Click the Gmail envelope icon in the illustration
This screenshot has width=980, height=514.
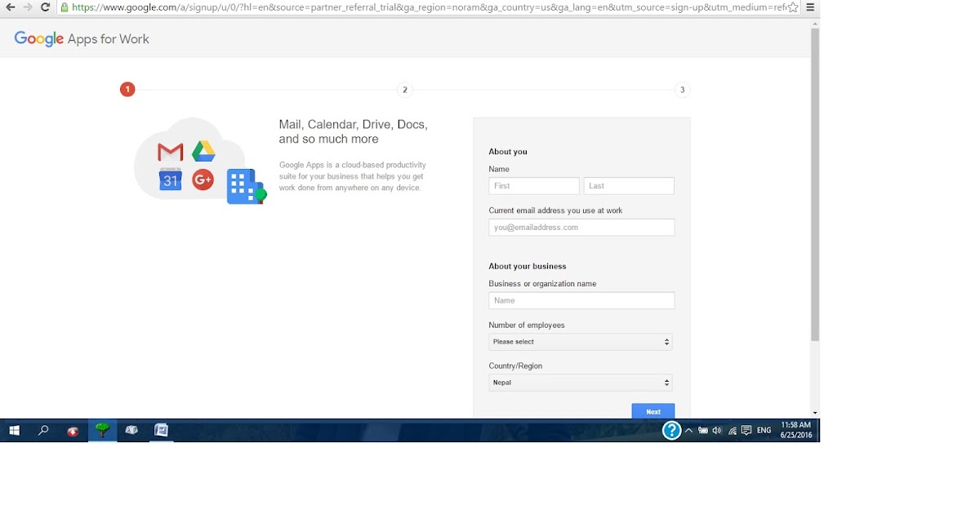(x=169, y=152)
